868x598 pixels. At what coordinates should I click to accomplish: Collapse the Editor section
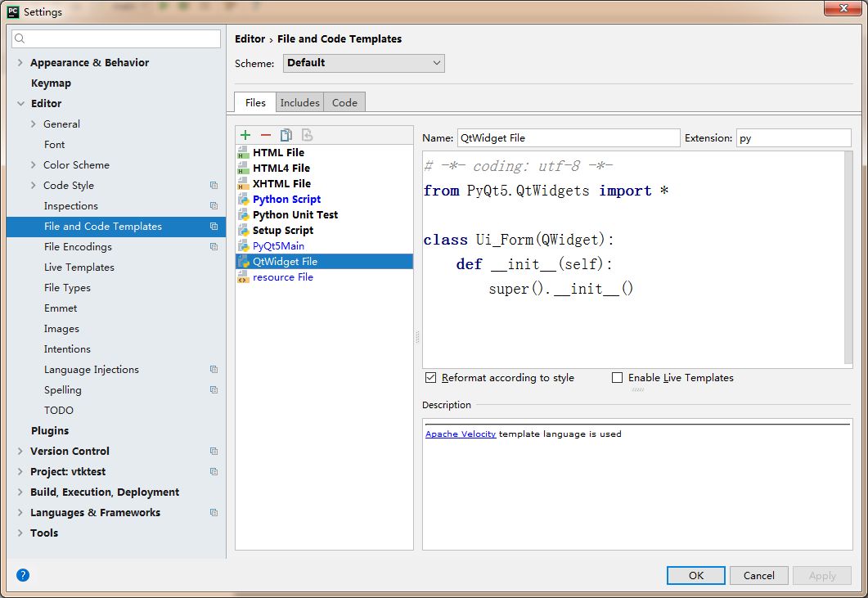click(x=20, y=104)
